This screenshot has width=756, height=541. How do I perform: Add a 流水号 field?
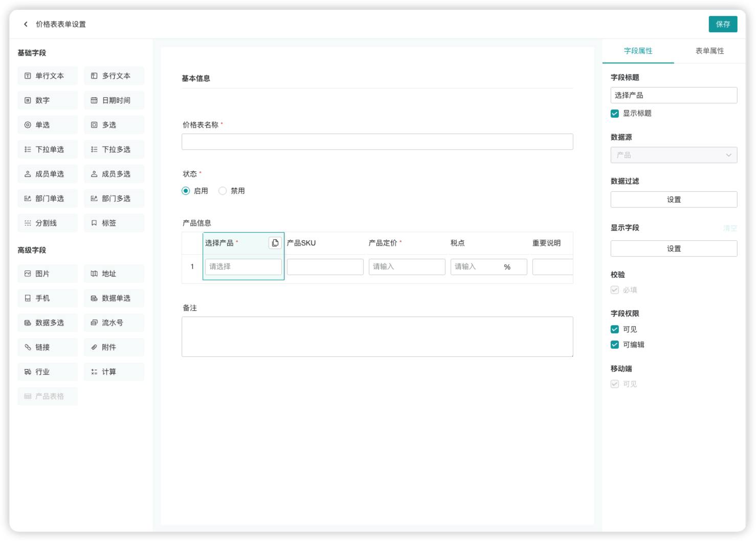[x=114, y=323]
